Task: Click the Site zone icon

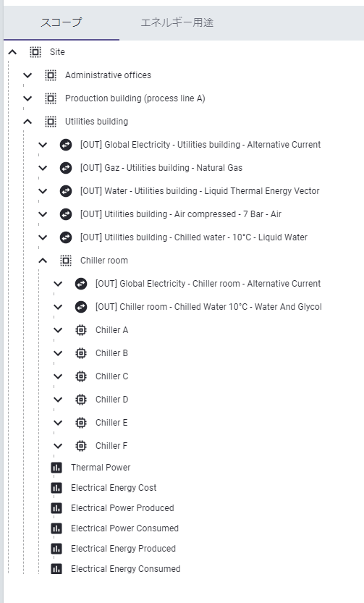Action: click(x=35, y=52)
